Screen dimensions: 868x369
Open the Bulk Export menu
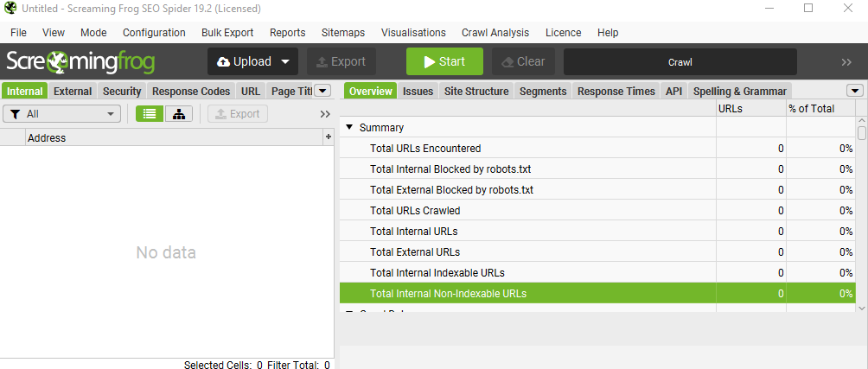tap(227, 33)
